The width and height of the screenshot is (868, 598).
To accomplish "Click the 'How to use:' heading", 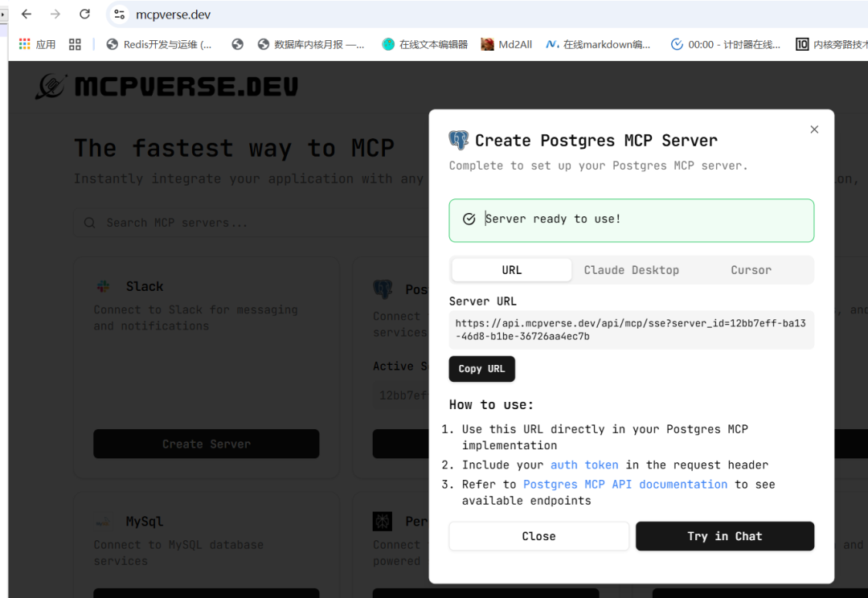I will [x=491, y=405].
